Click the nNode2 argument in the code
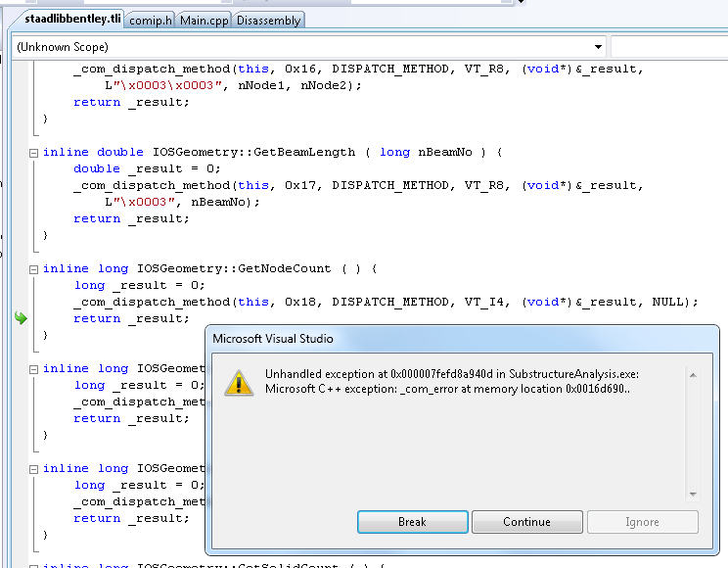 [x=324, y=85]
